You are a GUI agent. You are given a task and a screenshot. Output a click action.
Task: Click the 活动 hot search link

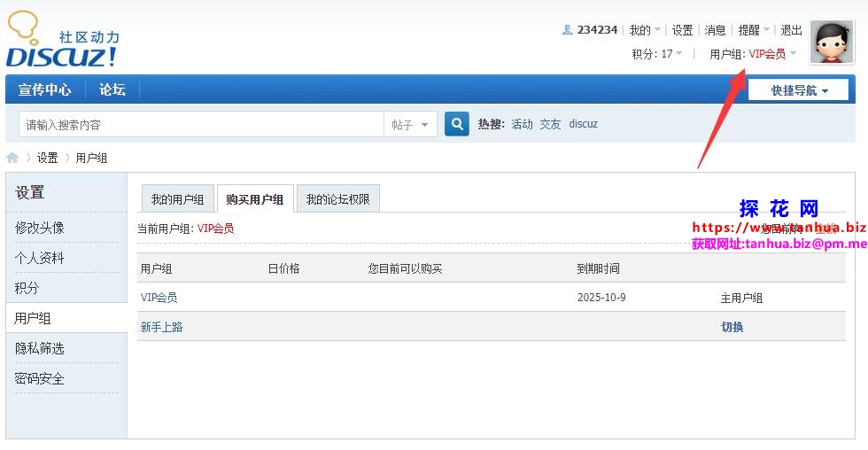(522, 124)
